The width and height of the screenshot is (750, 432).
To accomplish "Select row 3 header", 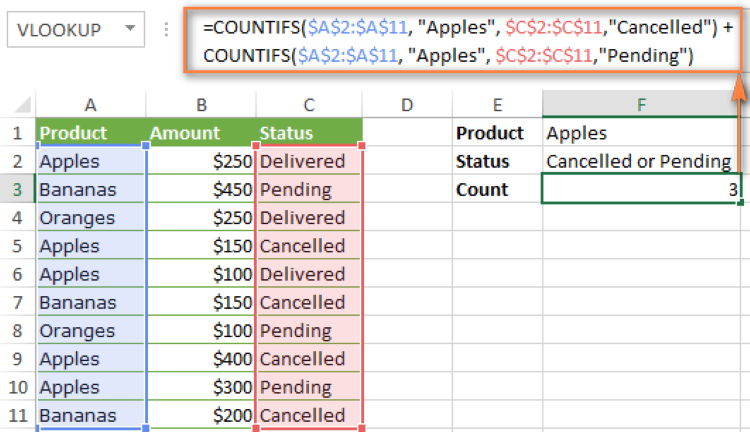I will click(17, 189).
